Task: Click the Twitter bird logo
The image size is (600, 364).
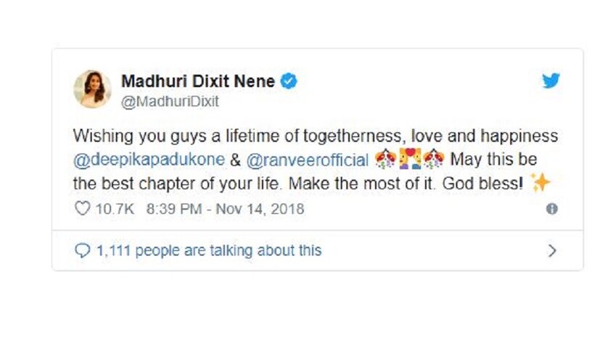Action: point(551,81)
